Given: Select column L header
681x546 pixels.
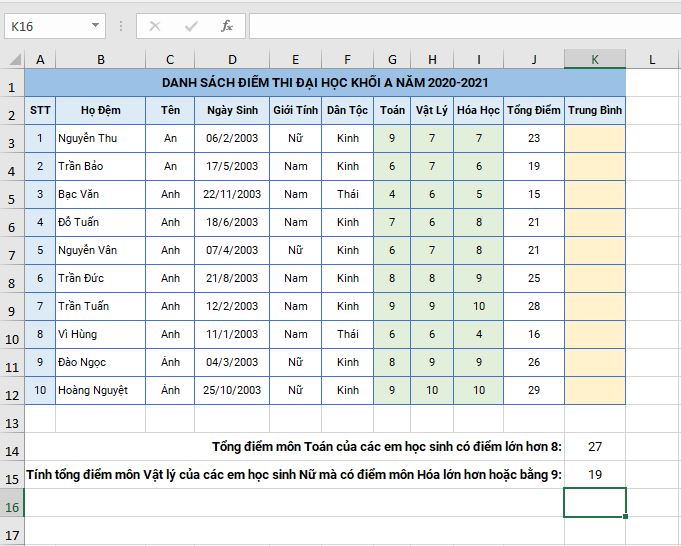Looking at the screenshot, I should click(652, 60).
